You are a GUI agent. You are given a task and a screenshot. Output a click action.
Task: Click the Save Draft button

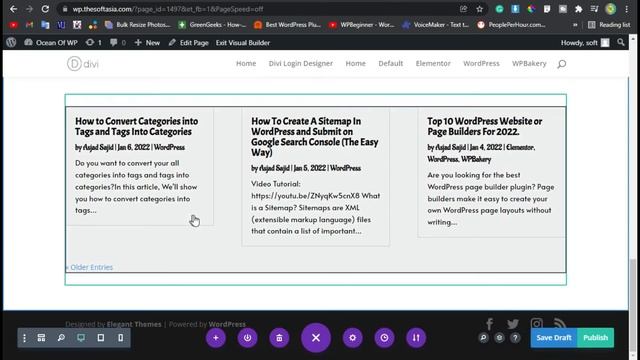coord(554,338)
